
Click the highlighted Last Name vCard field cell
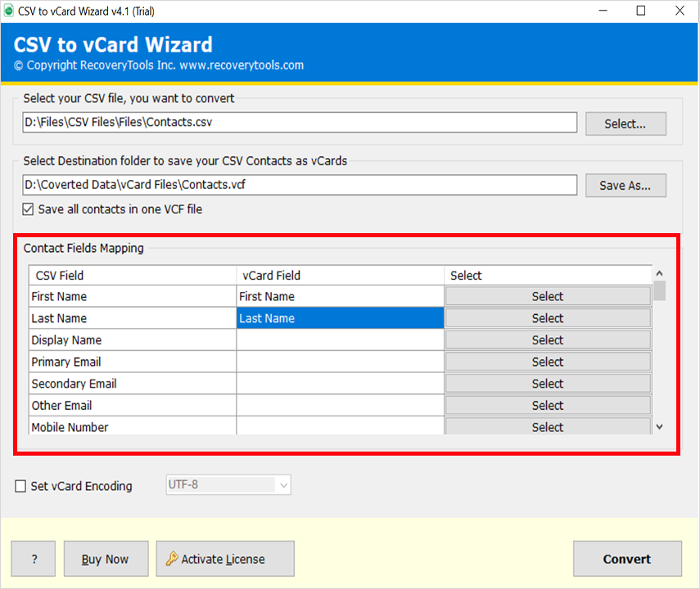coord(341,318)
